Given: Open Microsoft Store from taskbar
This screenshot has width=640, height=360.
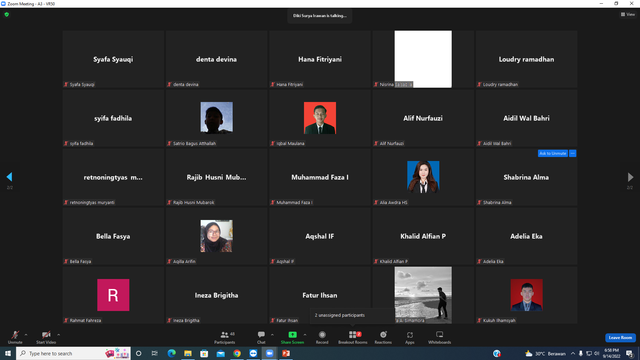Looking at the screenshot, I should coord(204,353).
